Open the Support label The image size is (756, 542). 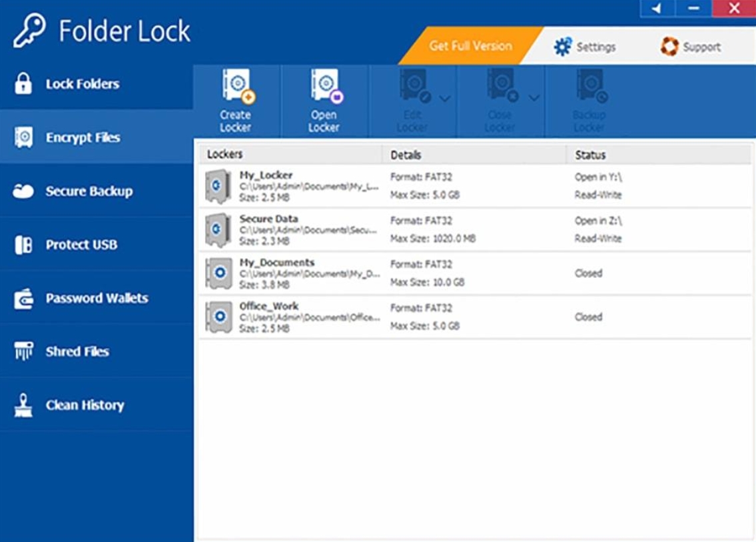[x=701, y=47]
